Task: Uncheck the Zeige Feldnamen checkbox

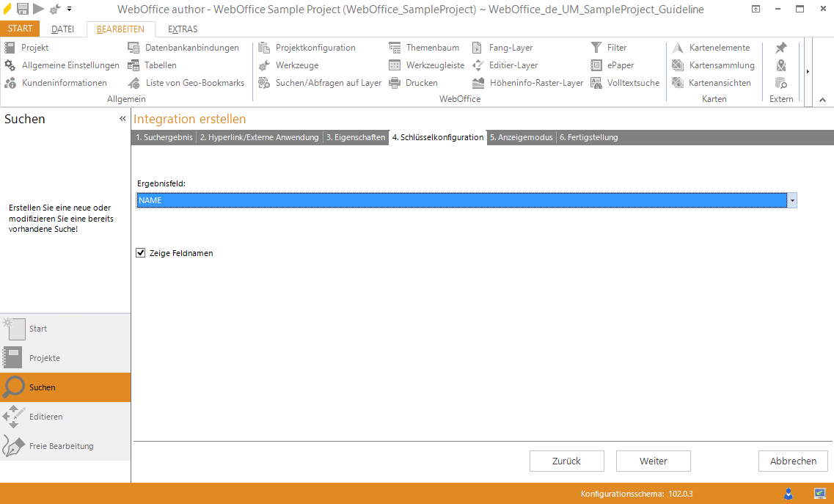Action: (141, 253)
